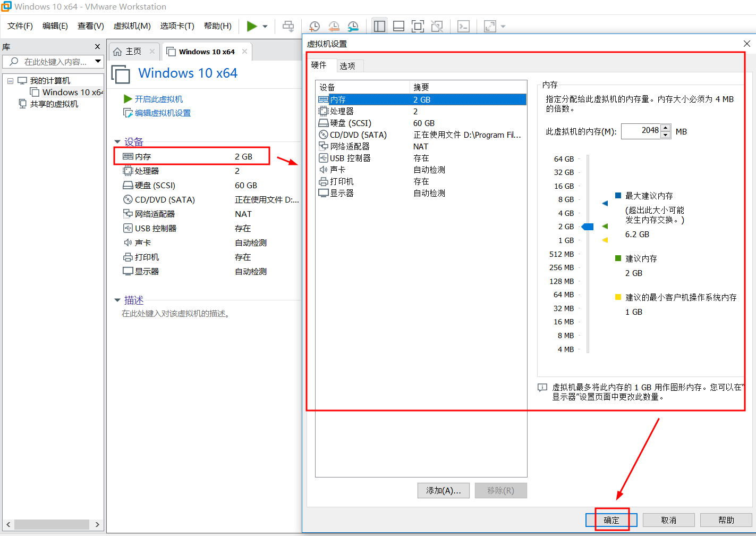The image size is (756, 536).
Task: Click the 声卡 speaker icon in the main devices list
Action: click(x=128, y=242)
